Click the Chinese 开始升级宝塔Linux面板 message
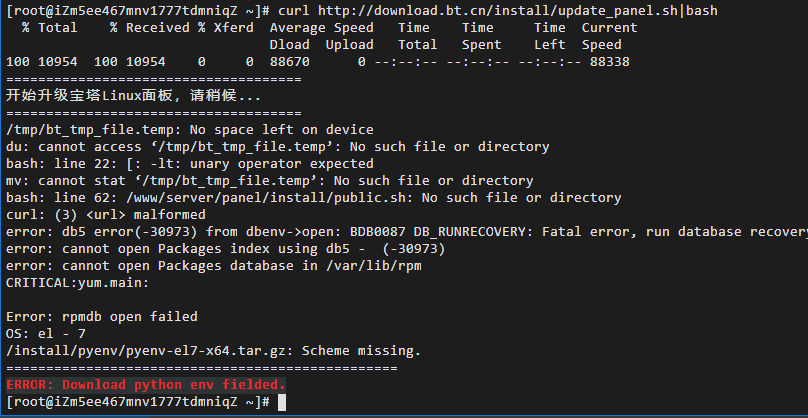This screenshot has width=808, height=418. [x=133, y=96]
